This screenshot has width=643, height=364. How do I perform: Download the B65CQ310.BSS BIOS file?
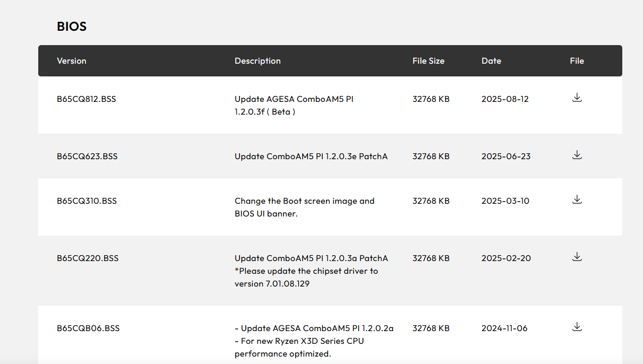[577, 200]
